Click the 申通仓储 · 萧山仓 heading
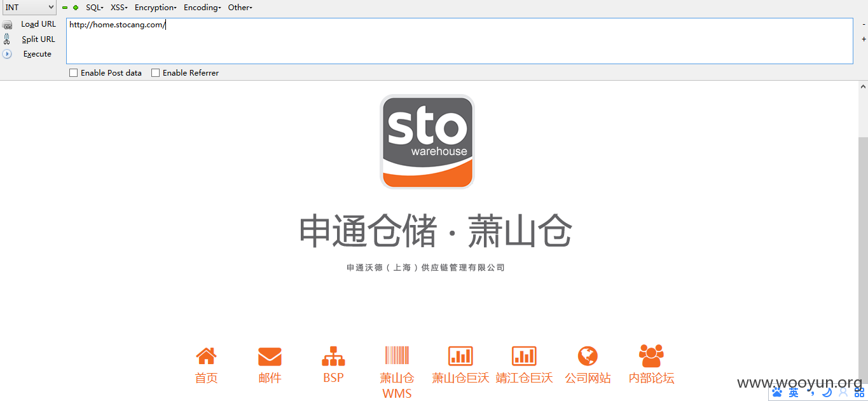Viewport: 868px width, 401px height. (x=436, y=231)
